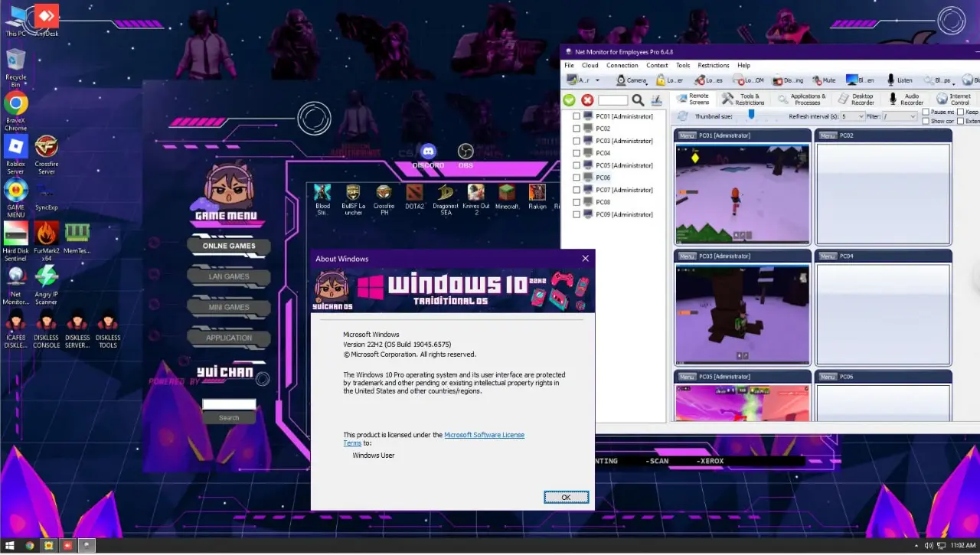Select APPLICATION in the game menu
The width and height of the screenshot is (980, 555).
click(229, 338)
